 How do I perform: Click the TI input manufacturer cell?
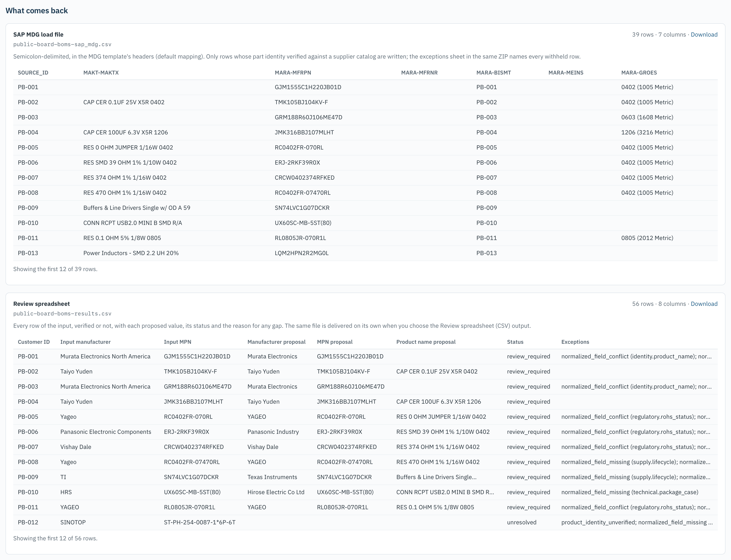point(63,477)
